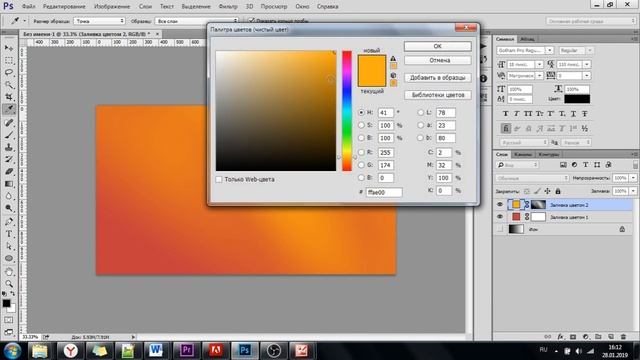Open the layer blend mode dropdown

pyautogui.click(x=532, y=178)
